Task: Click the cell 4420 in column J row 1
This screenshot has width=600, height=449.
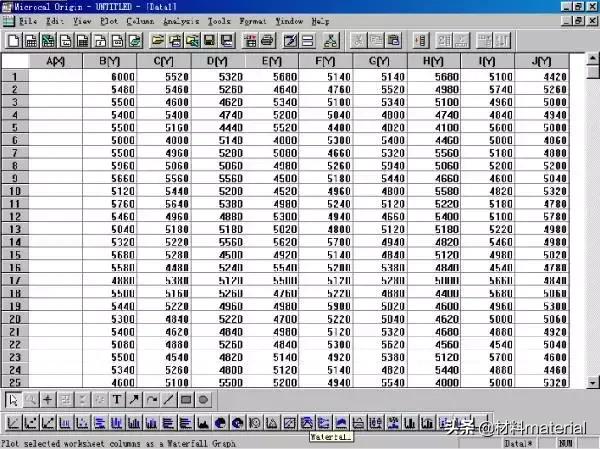Action: (541, 77)
